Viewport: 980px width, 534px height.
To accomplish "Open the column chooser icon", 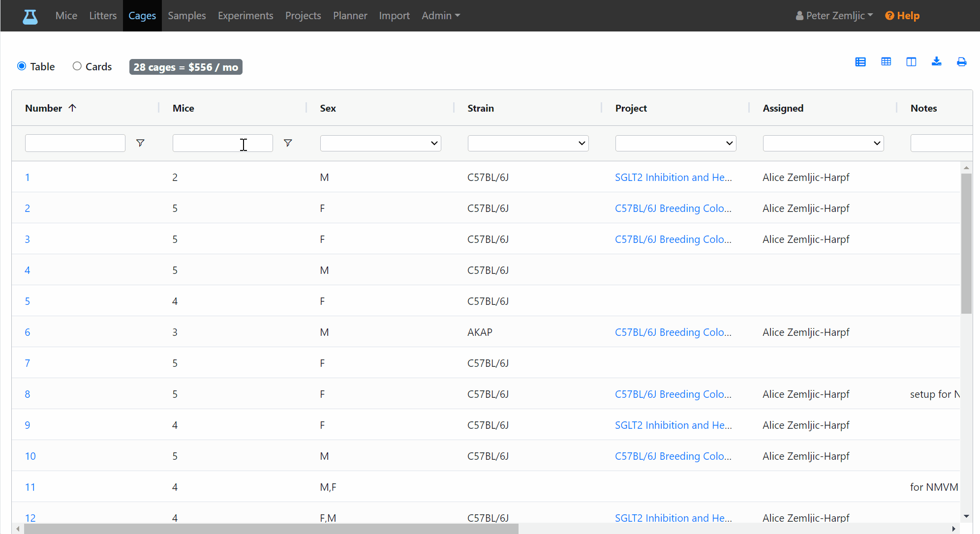I will 911,62.
